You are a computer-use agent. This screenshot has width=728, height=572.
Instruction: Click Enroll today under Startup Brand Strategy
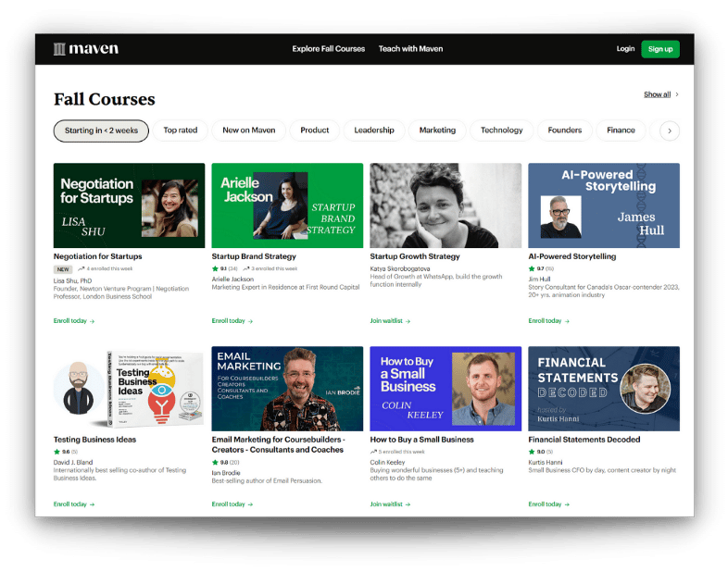click(x=232, y=321)
